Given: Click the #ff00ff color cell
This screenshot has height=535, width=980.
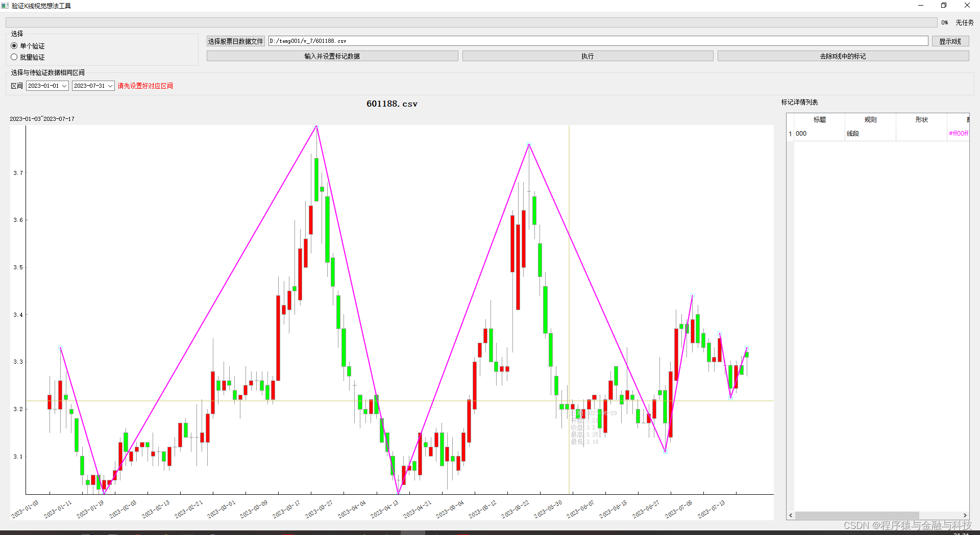Looking at the screenshot, I should 958,134.
